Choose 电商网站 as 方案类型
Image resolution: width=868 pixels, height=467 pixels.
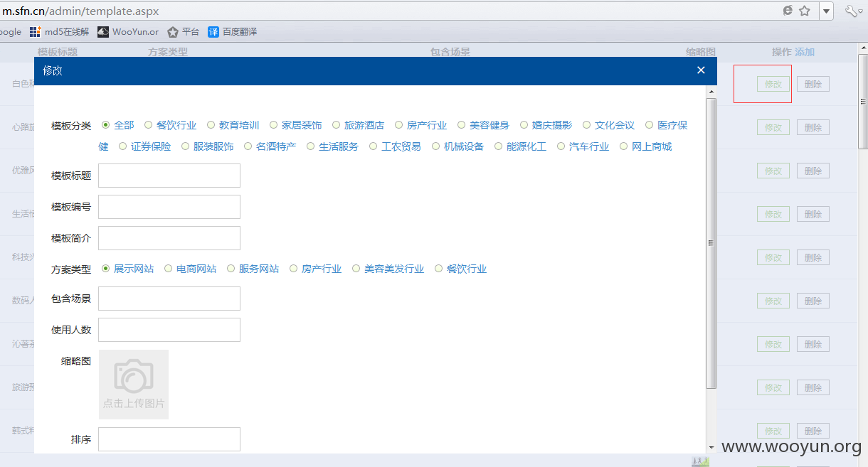click(169, 269)
